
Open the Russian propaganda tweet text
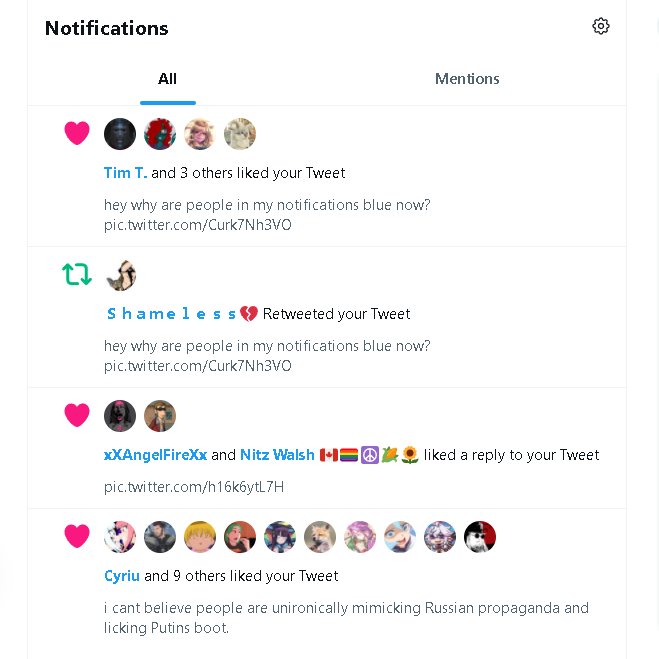[346, 618]
